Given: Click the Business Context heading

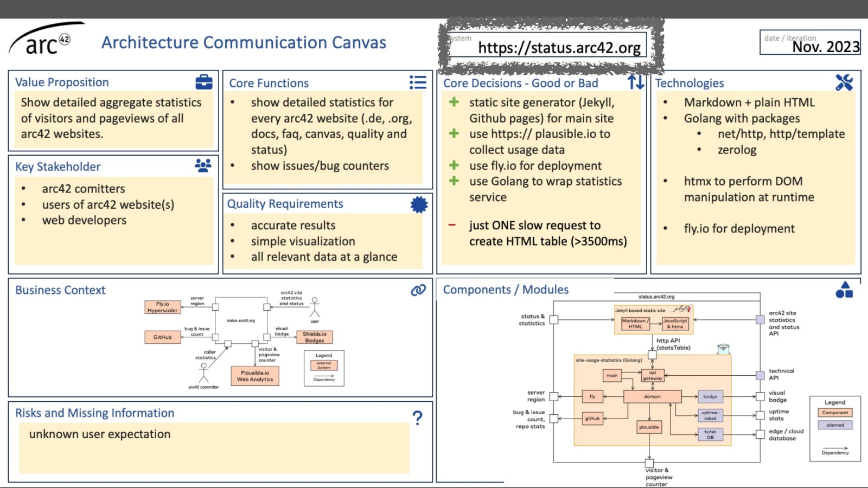Looking at the screenshot, I should (60, 290).
